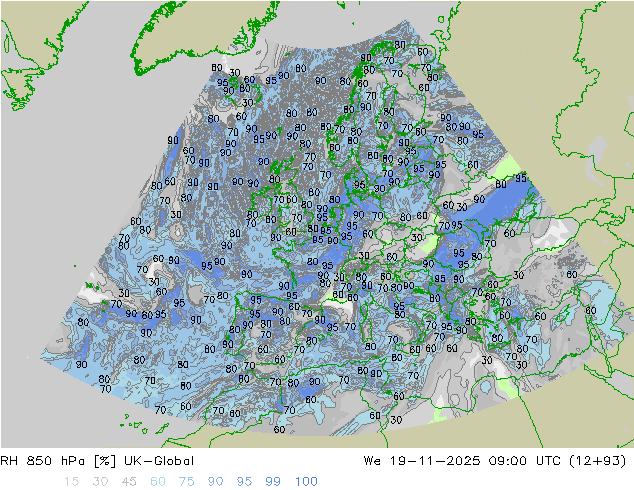Click the "UK-Global" model name label
The width and height of the screenshot is (634, 490).
pos(159,461)
